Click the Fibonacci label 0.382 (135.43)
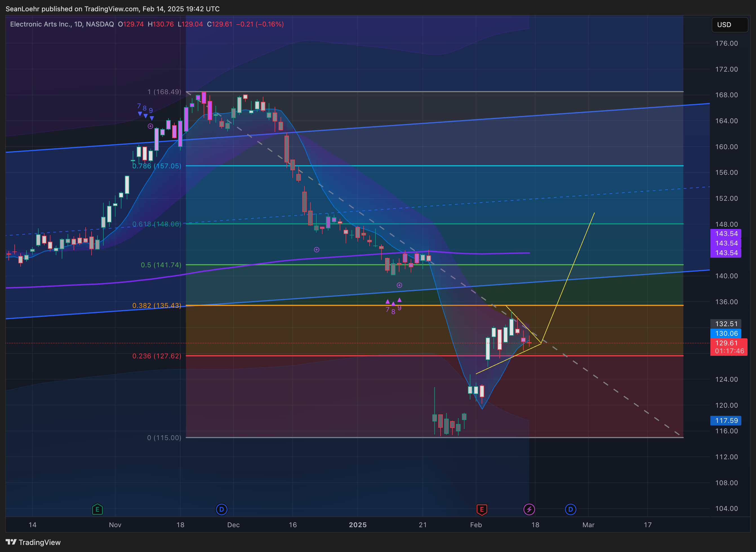The image size is (756, 552). [x=157, y=305]
